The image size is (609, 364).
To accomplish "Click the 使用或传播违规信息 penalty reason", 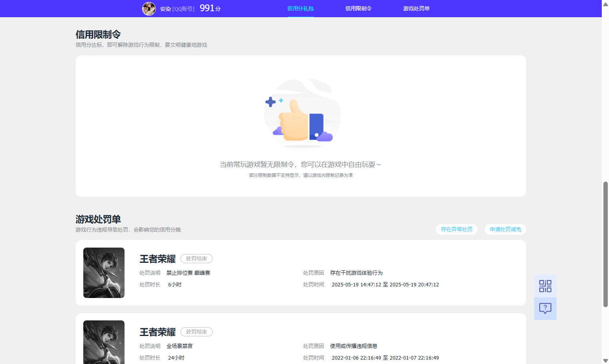I will [354, 346].
